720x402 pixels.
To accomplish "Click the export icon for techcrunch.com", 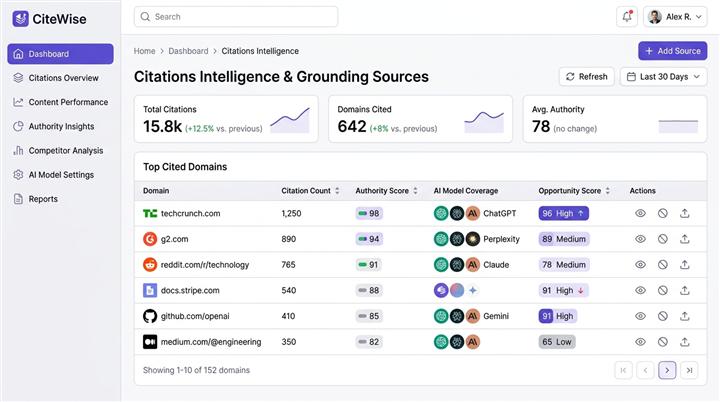I will coord(685,213).
